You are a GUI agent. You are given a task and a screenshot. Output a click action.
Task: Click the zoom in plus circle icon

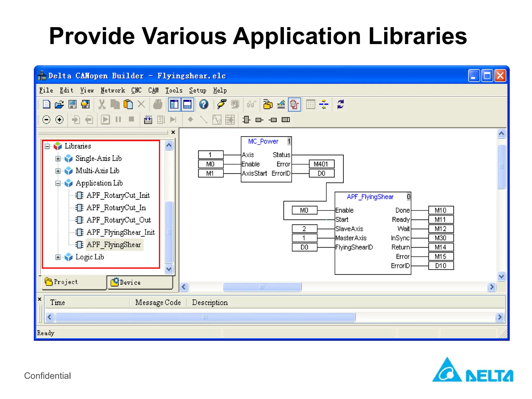59,120
